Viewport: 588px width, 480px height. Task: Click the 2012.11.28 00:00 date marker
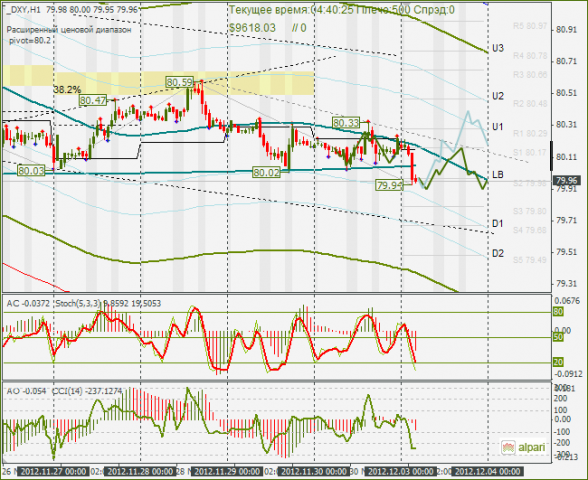[141, 472]
